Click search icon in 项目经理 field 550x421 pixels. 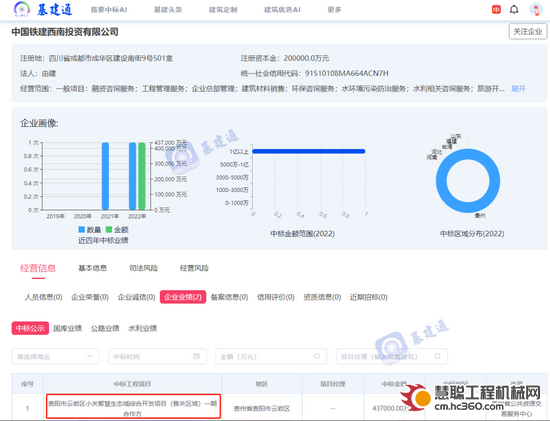pos(437,356)
